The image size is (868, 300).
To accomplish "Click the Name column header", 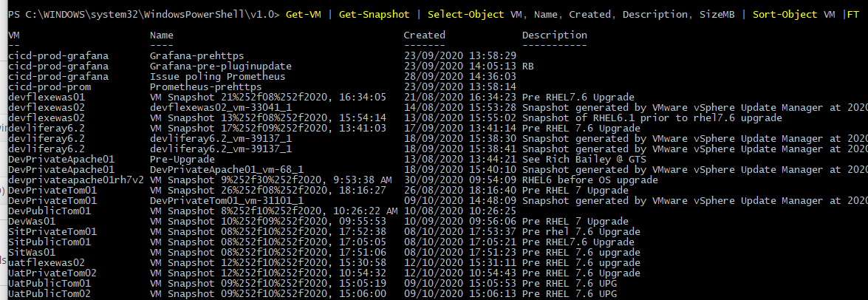I will [x=162, y=35].
